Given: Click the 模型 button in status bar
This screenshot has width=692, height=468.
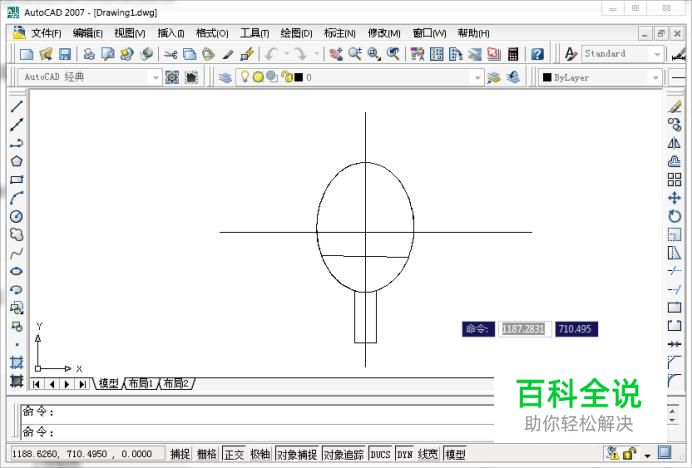Looking at the screenshot, I should [455, 454].
